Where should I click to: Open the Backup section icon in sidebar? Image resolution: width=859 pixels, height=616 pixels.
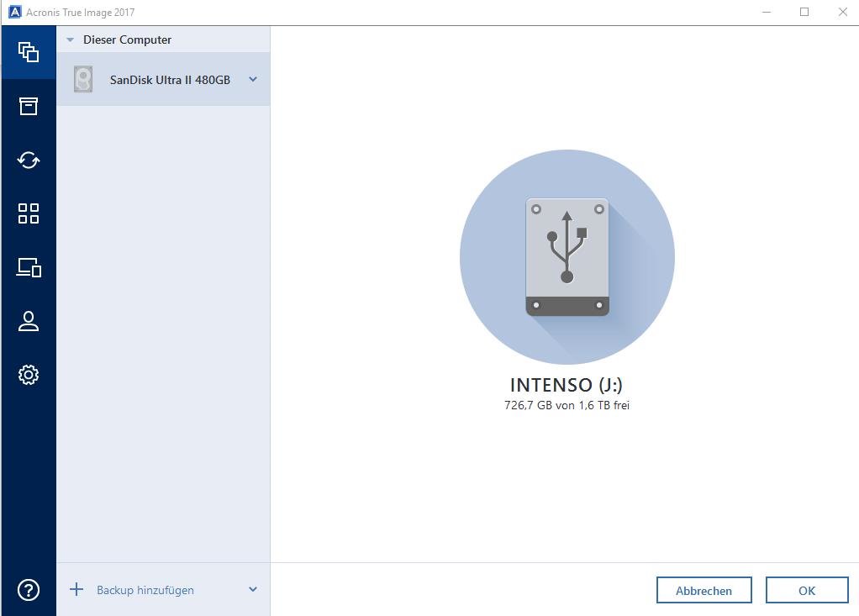tap(29, 52)
